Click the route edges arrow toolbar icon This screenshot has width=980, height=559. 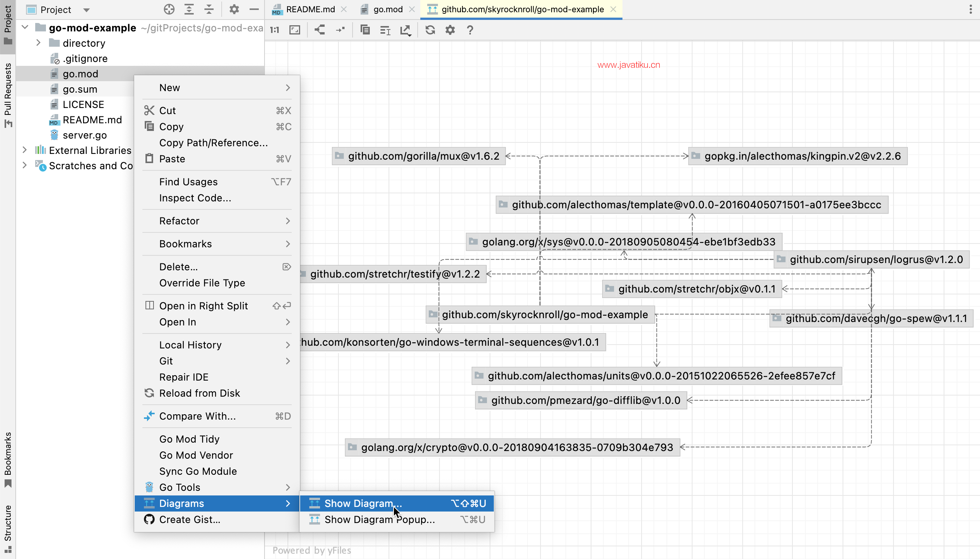340,30
